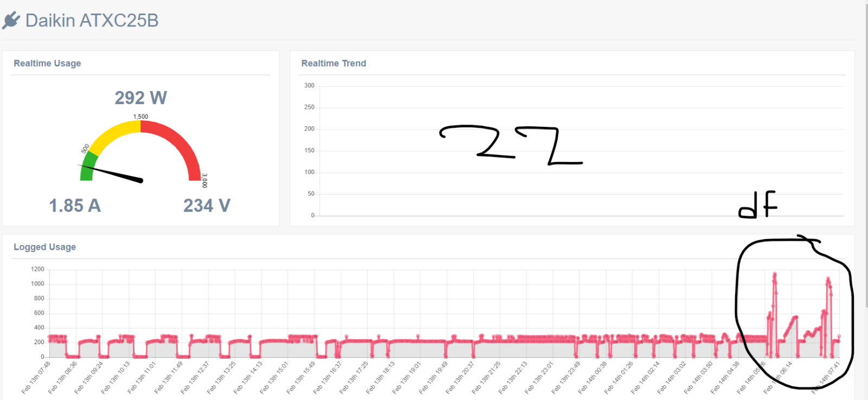Click the 1.85 A current reading
The width and height of the screenshot is (868, 400).
[x=75, y=205]
